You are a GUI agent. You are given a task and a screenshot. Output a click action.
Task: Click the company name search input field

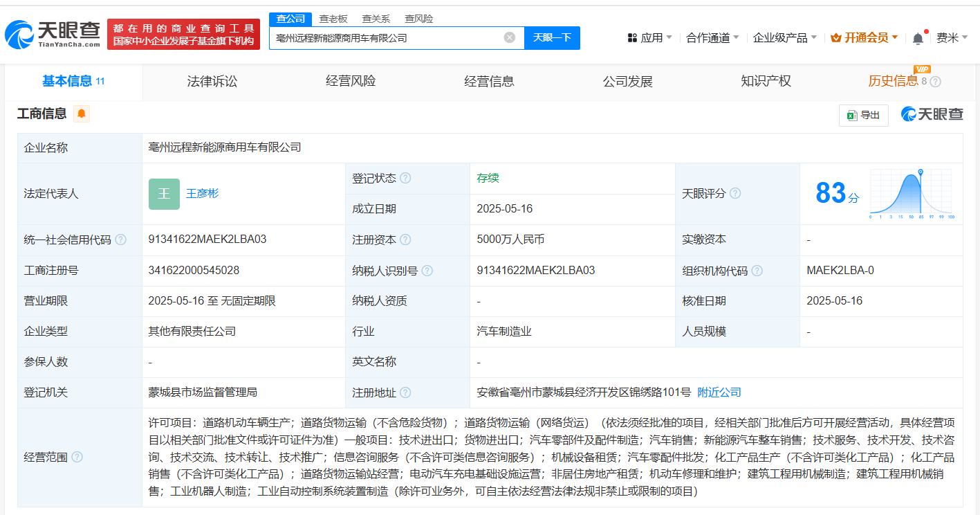click(x=384, y=38)
